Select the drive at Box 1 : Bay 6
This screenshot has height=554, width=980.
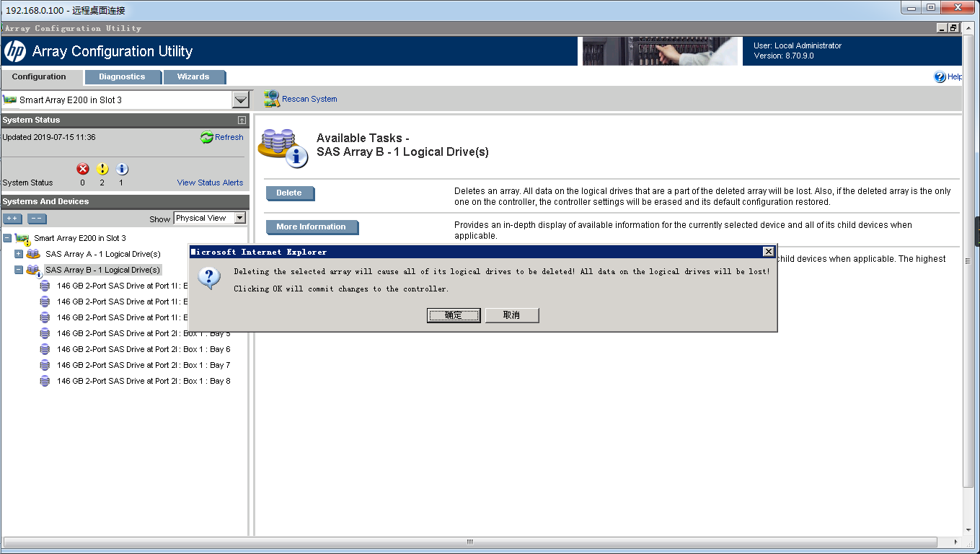(144, 349)
